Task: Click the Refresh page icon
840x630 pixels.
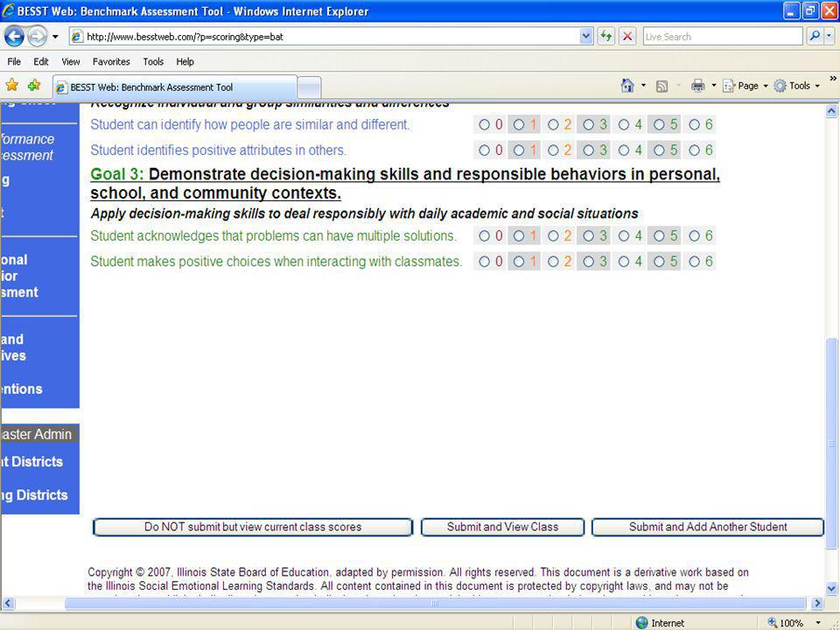Action: (605, 37)
